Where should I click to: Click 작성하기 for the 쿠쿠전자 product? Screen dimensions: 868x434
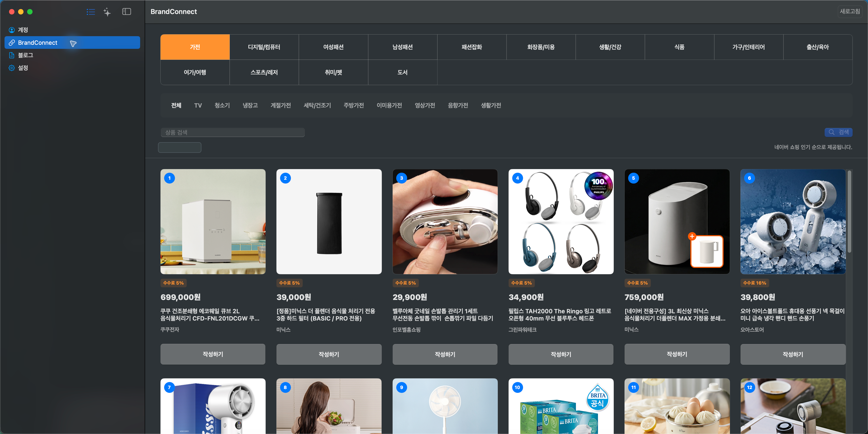213,354
